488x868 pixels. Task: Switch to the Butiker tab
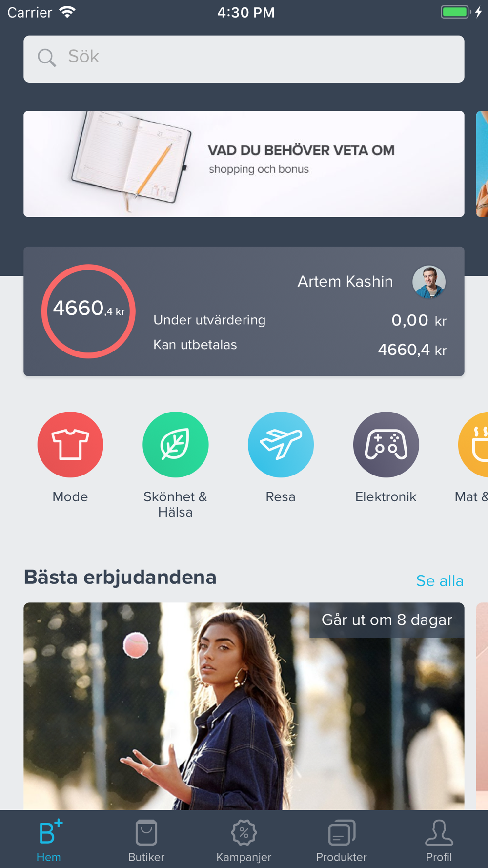click(x=146, y=841)
